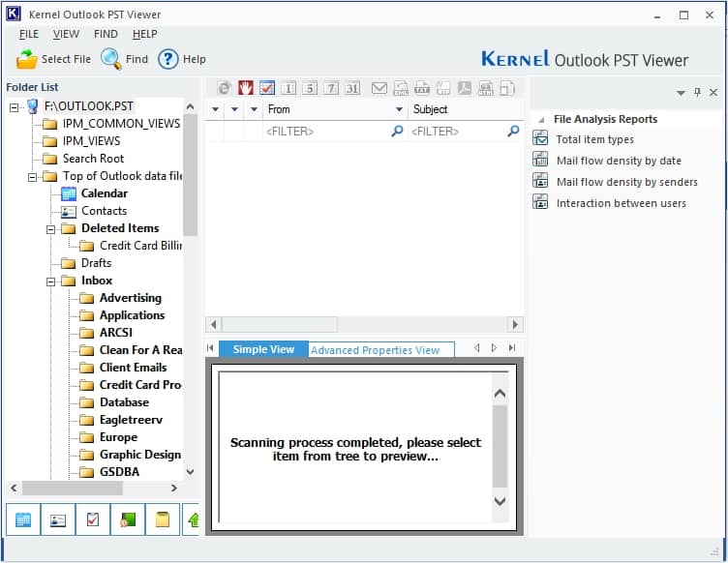Open the HELP menu
Screen dimensions: 728x563
coord(145,34)
